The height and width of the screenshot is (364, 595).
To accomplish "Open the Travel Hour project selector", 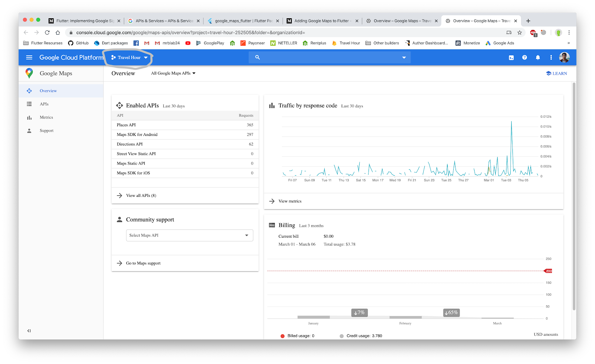I will click(x=129, y=58).
